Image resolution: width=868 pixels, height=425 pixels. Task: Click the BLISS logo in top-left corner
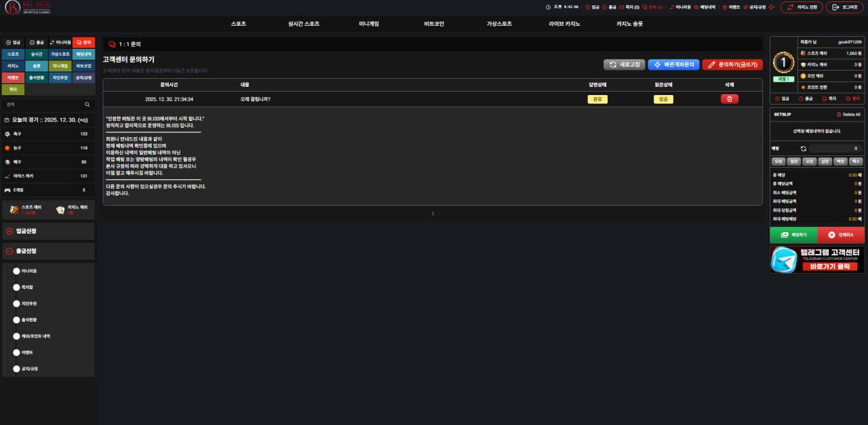coord(26,7)
